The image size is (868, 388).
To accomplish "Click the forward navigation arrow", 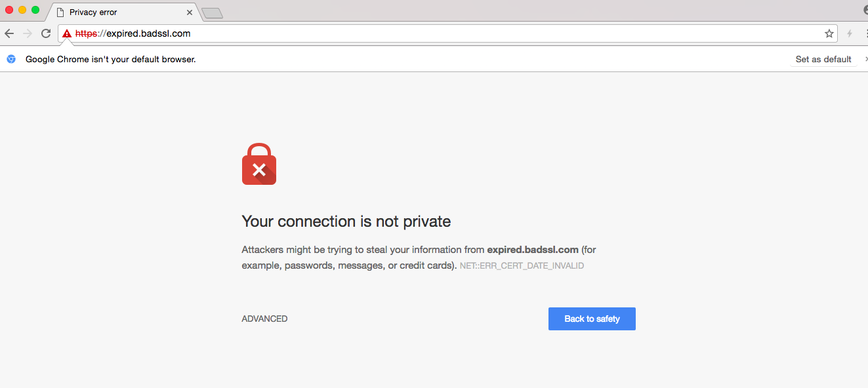I will tap(28, 33).
